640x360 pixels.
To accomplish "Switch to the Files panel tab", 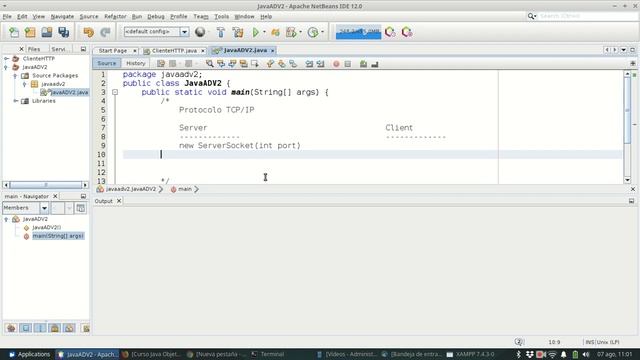I will click(34, 49).
